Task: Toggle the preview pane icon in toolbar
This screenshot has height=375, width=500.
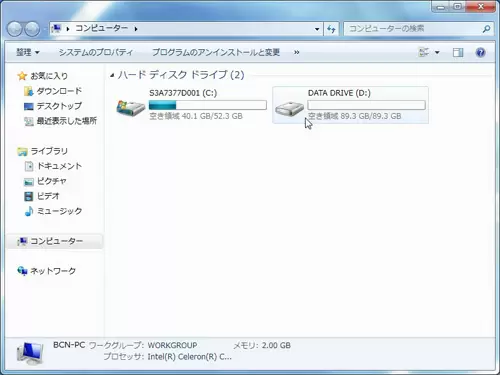Action: 458,52
